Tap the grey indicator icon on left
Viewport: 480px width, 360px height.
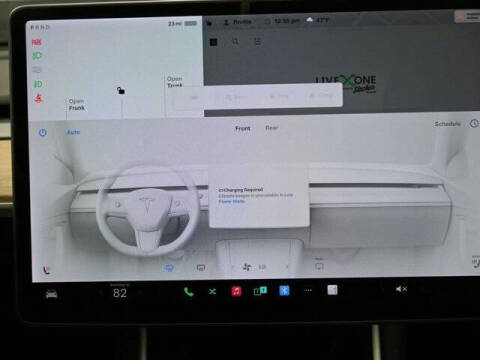coord(37,70)
